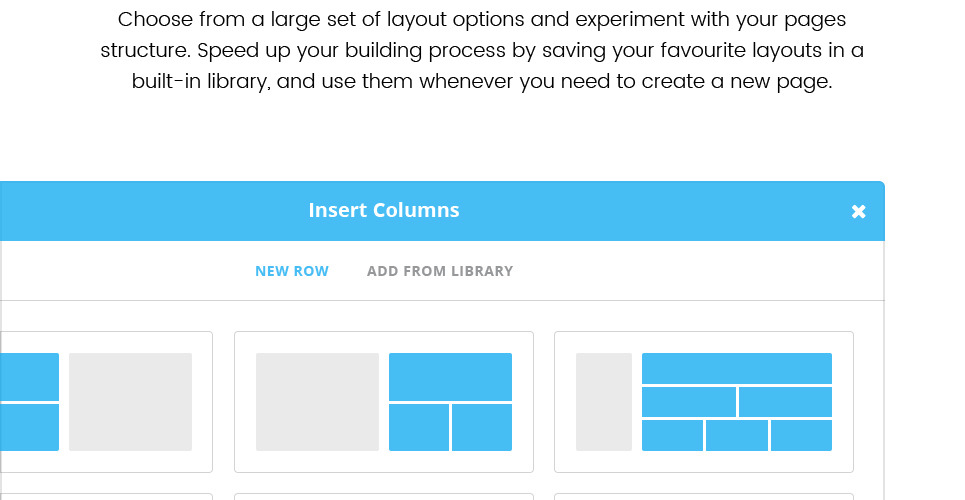Click the wide top blue block in middle layout

tap(450, 376)
